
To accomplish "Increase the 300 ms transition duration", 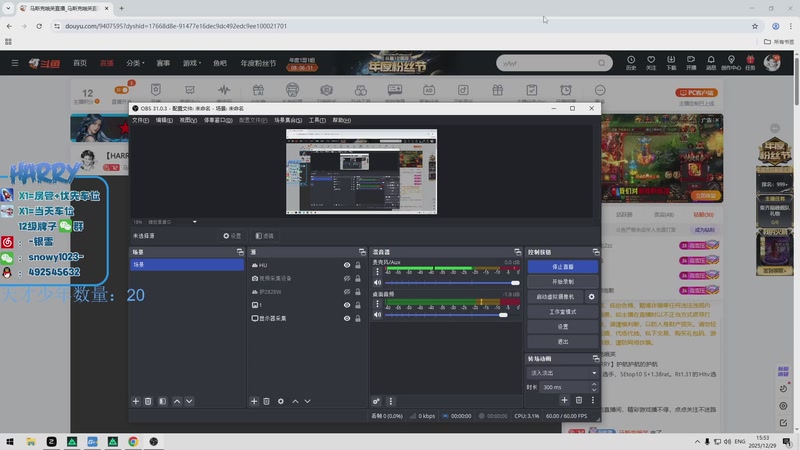I will [594, 384].
